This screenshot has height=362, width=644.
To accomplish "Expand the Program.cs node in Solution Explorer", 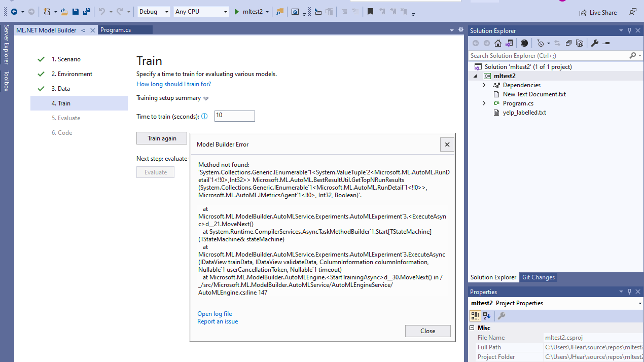I will pyautogui.click(x=484, y=103).
